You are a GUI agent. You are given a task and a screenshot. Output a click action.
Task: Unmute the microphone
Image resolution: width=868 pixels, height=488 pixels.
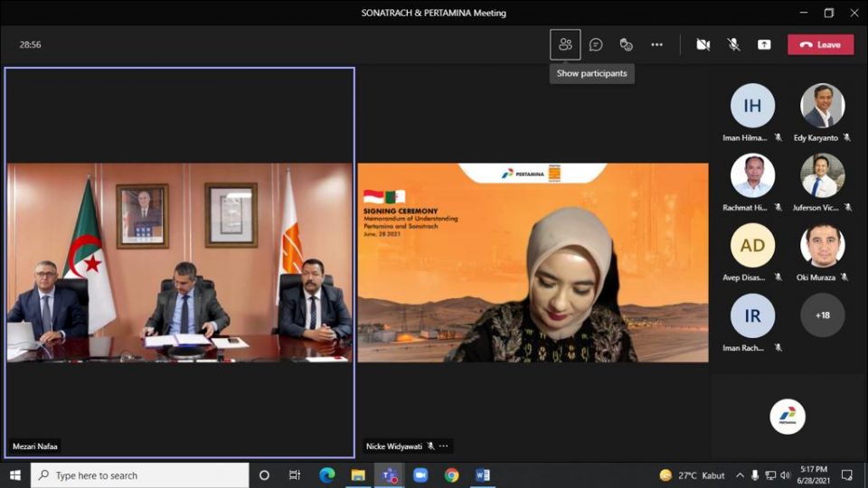(733, 44)
